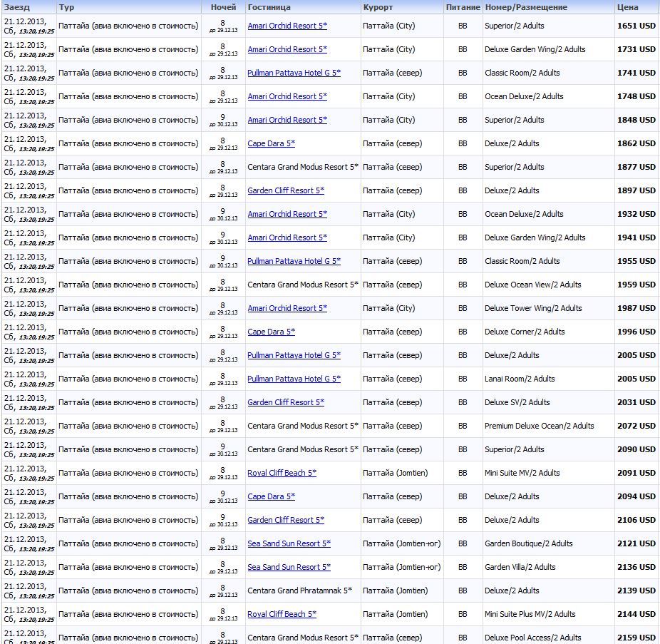Click Паттайя (Jomtien-юг) resort in 2136 USD row
The width and height of the screenshot is (660, 644).
click(401, 568)
